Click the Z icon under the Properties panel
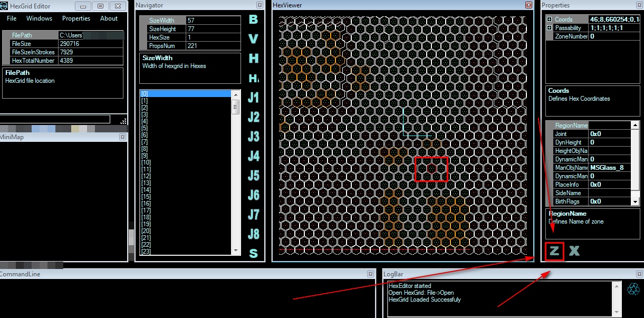Image resolution: width=644 pixels, height=318 pixels. click(x=554, y=251)
